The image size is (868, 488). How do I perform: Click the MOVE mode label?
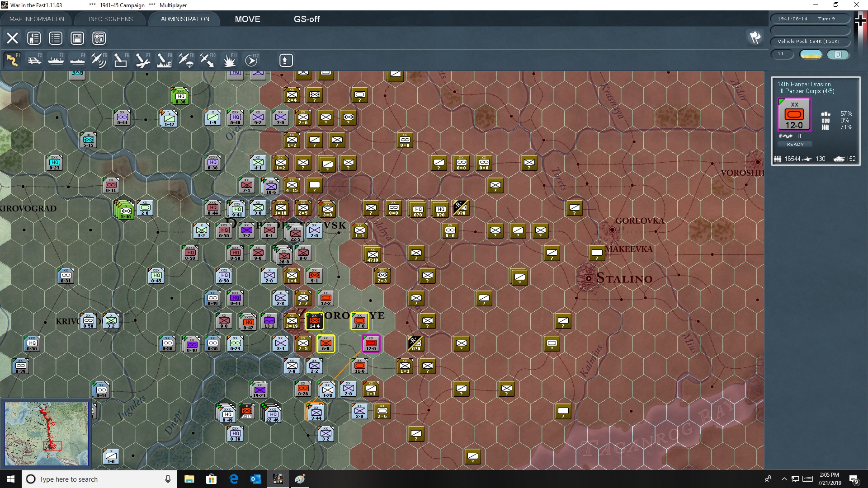coord(247,19)
